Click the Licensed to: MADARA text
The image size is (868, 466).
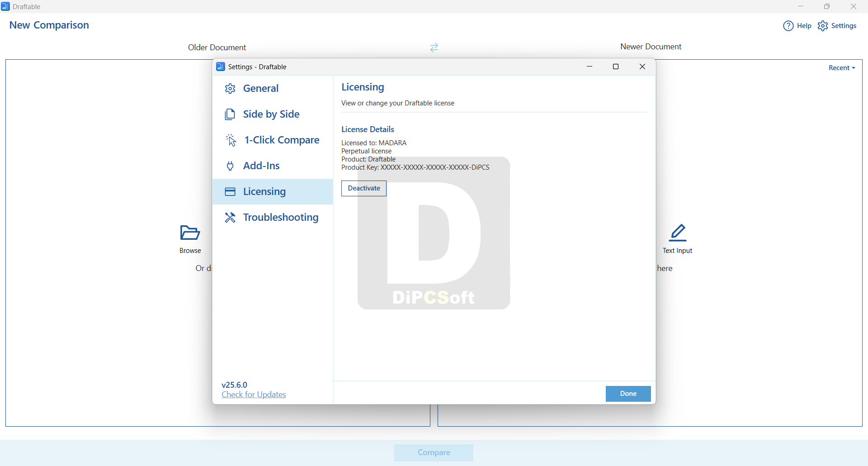374,143
